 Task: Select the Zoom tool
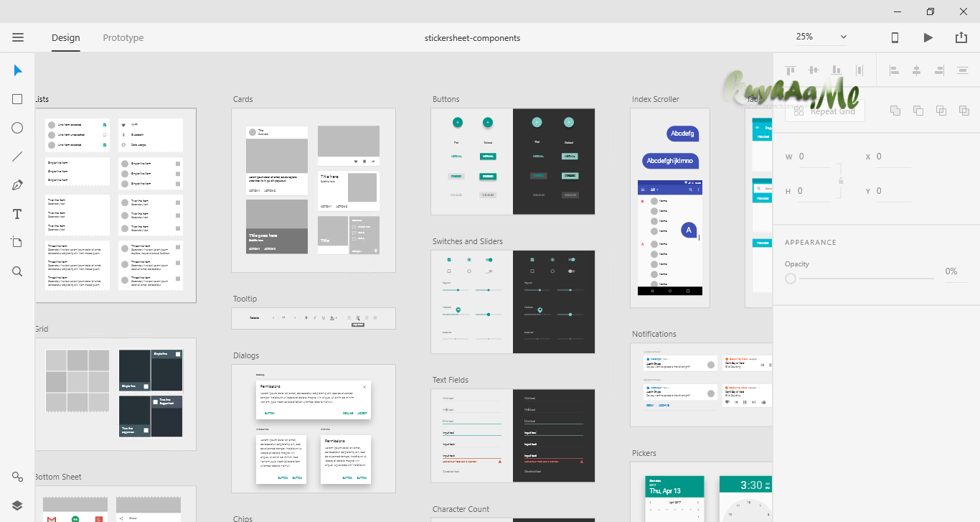click(17, 271)
